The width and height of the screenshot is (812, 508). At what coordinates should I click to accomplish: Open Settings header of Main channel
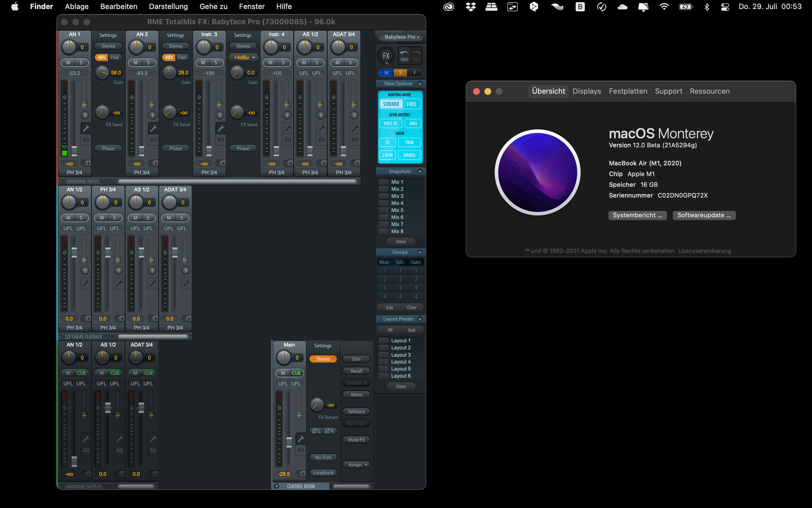coord(323,346)
